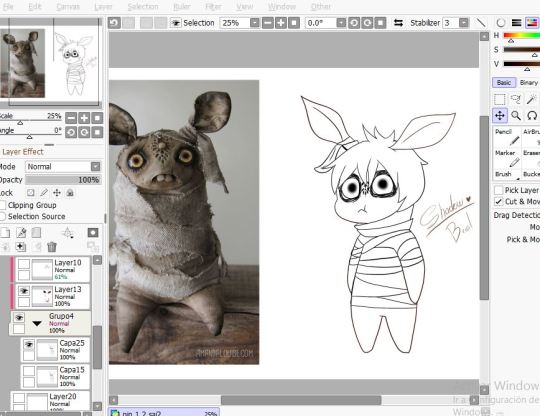The height and width of the screenshot is (416, 540).
Task: Hide Layer13 using its eye icon
Action: point(24,291)
